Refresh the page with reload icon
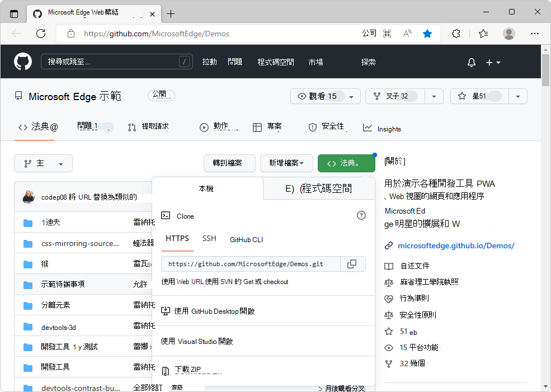 [x=41, y=34]
